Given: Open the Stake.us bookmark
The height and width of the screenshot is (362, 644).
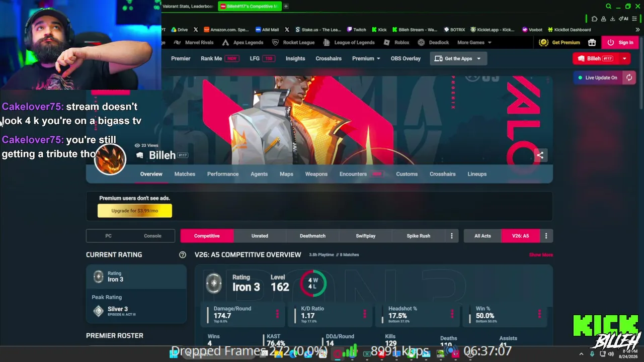Looking at the screenshot, I should click(318, 30).
